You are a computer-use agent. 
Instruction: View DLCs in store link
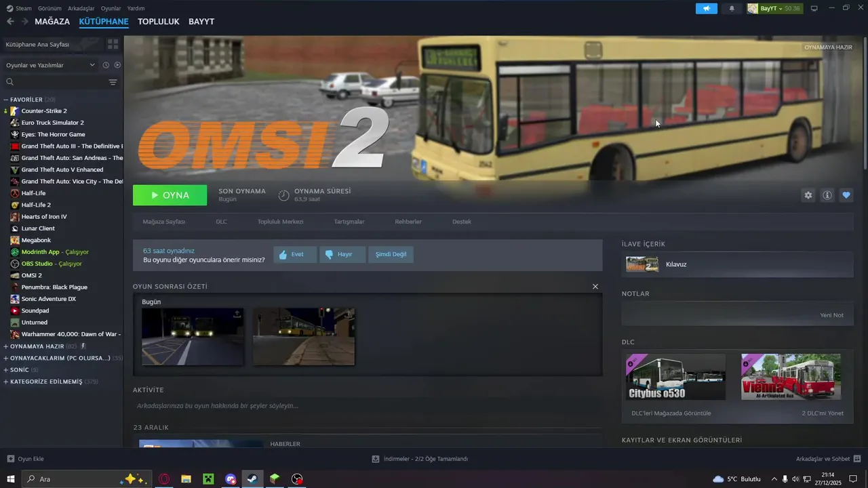click(x=671, y=413)
